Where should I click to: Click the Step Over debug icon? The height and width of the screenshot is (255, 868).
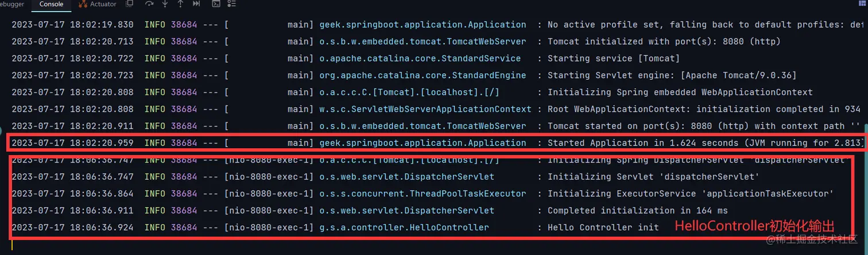(x=149, y=4)
